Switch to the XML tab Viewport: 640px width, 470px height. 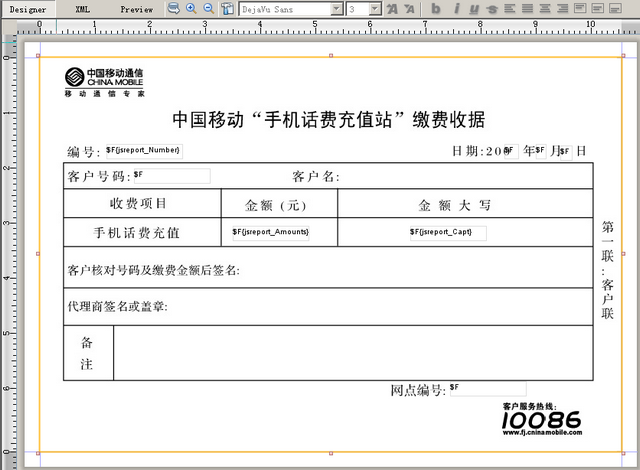(x=82, y=9)
